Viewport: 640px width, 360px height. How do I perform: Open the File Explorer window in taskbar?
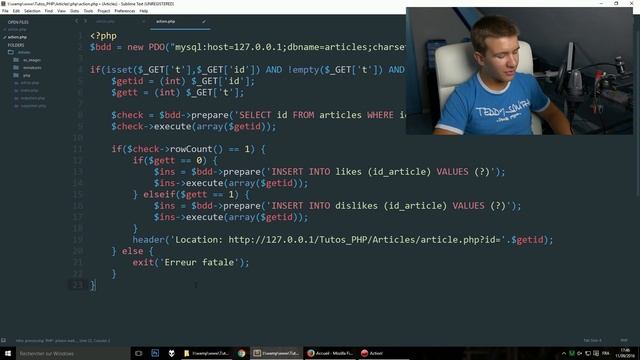pyautogui.click(x=206, y=353)
